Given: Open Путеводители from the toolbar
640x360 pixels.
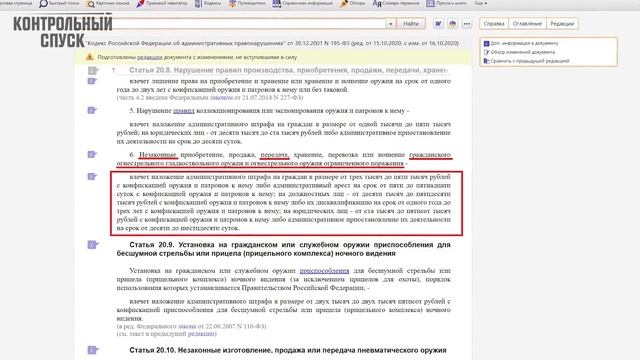Looking at the screenshot, I should 247,3.
